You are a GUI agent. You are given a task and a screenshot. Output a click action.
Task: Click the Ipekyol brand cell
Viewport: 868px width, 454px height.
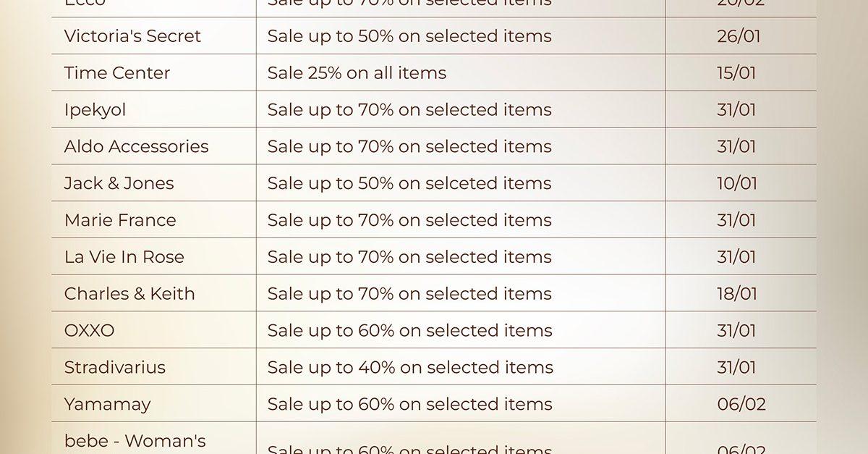[95, 110]
